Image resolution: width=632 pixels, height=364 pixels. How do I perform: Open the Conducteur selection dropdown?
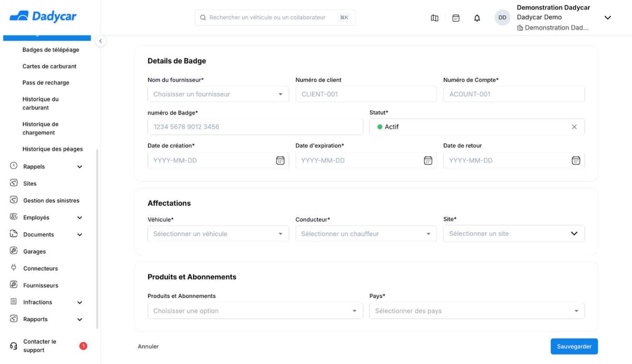click(x=366, y=234)
